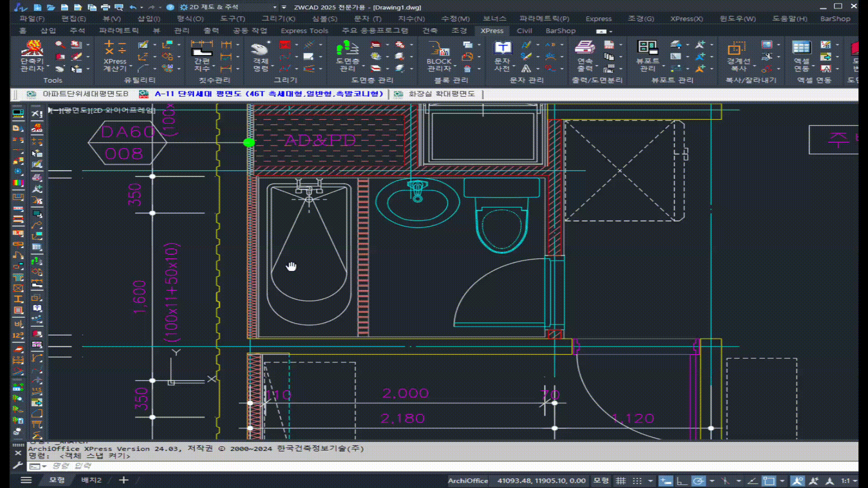Switch to the 배치2 layout tab

click(x=91, y=480)
